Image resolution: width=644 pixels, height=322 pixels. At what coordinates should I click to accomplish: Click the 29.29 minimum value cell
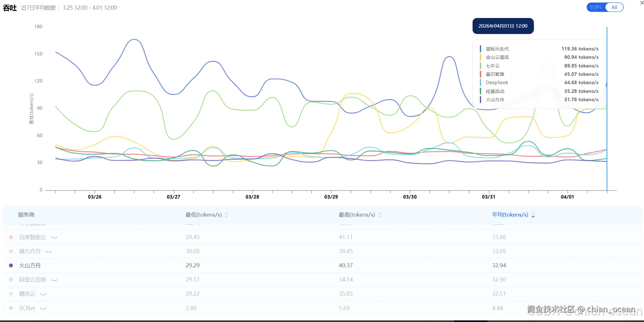click(x=192, y=265)
